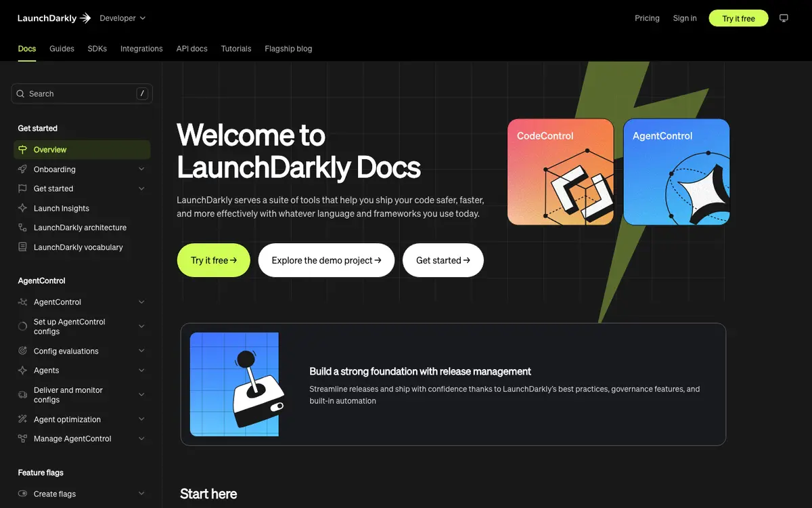Click the Agent optimization icon
This screenshot has width=812, height=508.
[22, 419]
